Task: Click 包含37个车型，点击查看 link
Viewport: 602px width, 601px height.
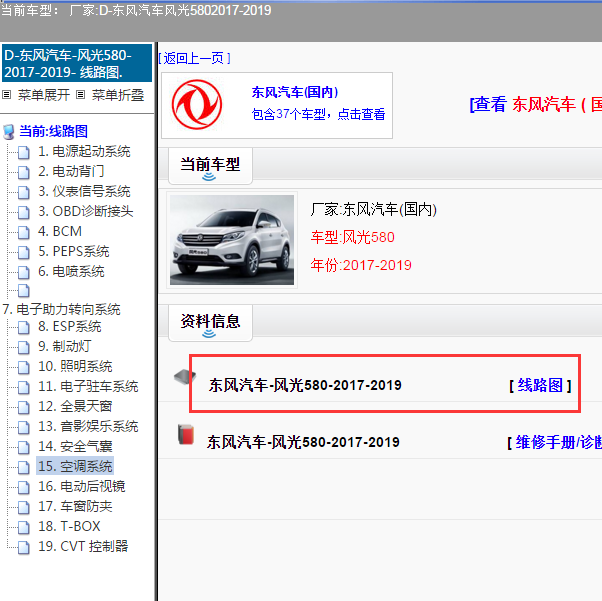Action: pos(318,114)
